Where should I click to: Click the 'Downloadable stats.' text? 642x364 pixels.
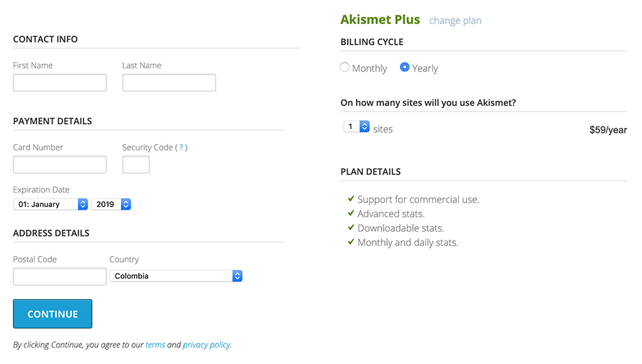click(401, 228)
